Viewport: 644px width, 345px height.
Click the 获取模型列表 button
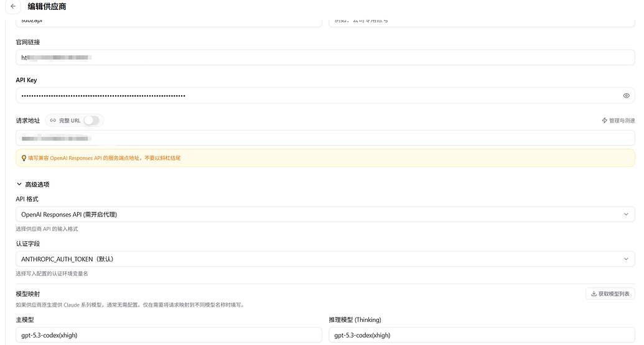(x=610, y=294)
